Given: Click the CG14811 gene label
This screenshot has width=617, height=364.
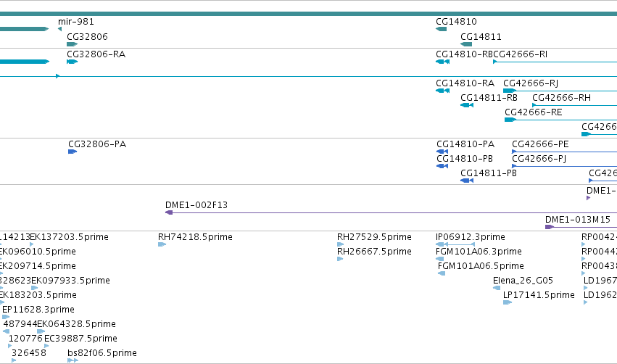Looking at the screenshot, I should pos(481,37).
